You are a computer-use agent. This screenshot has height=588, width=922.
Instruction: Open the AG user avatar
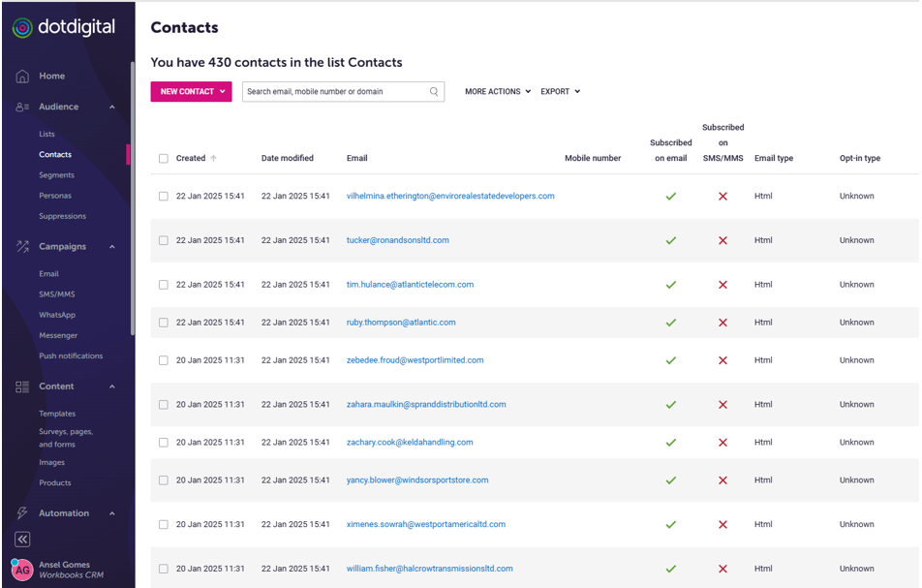point(22,570)
